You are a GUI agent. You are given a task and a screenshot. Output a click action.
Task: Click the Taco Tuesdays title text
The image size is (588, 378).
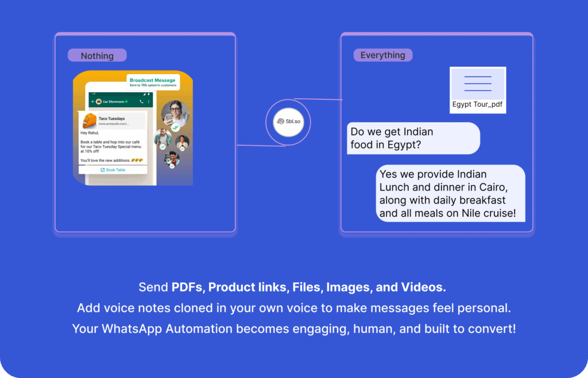coord(111,119)
